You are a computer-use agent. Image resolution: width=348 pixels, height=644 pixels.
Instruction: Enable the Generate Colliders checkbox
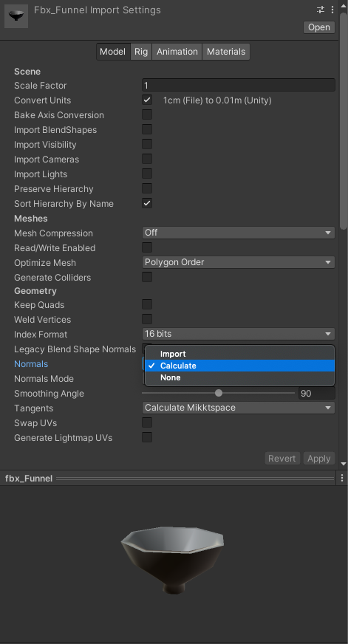coord(147,277)
